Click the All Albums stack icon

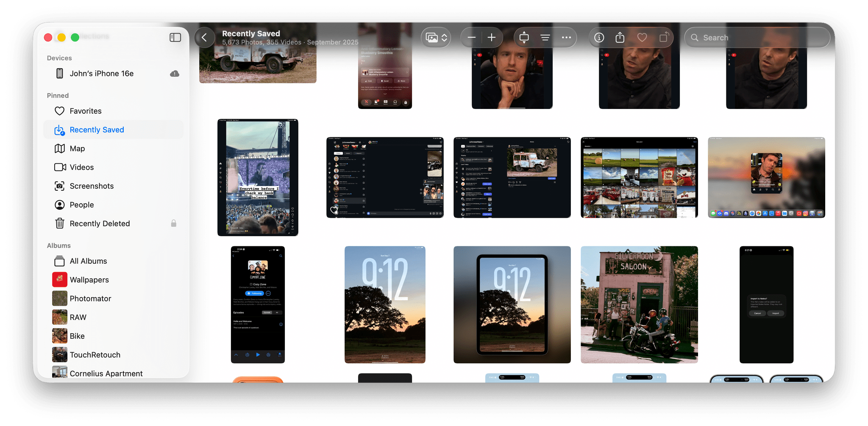click(60, 261)
